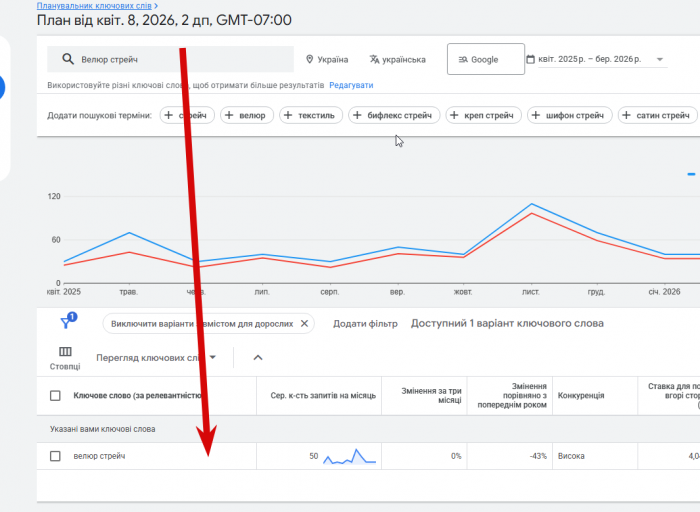Sort by Сер. к-сть запитів на місяць header
This screenshot has height=512, width=700.
click(323, 395)
